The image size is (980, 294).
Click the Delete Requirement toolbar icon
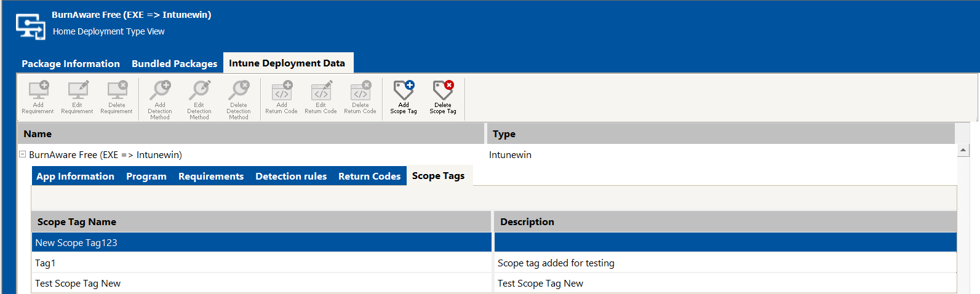coord(117,91)
